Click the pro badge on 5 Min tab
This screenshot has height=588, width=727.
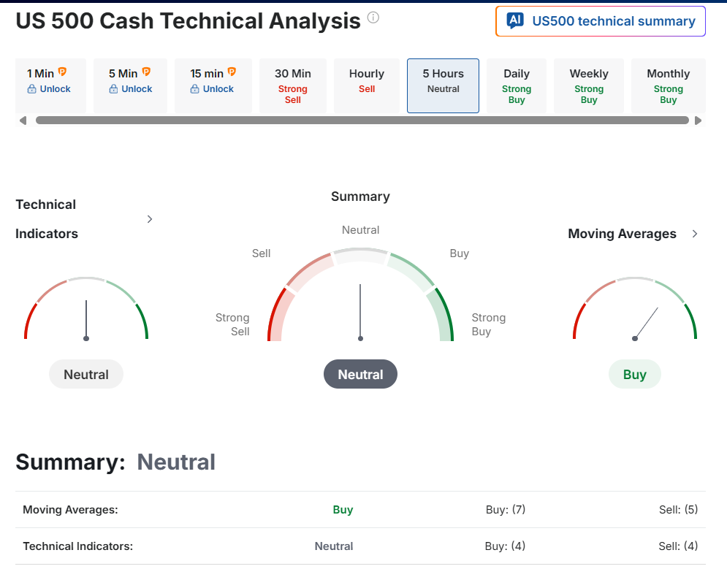pyautogui.click(x=146, y=72)
